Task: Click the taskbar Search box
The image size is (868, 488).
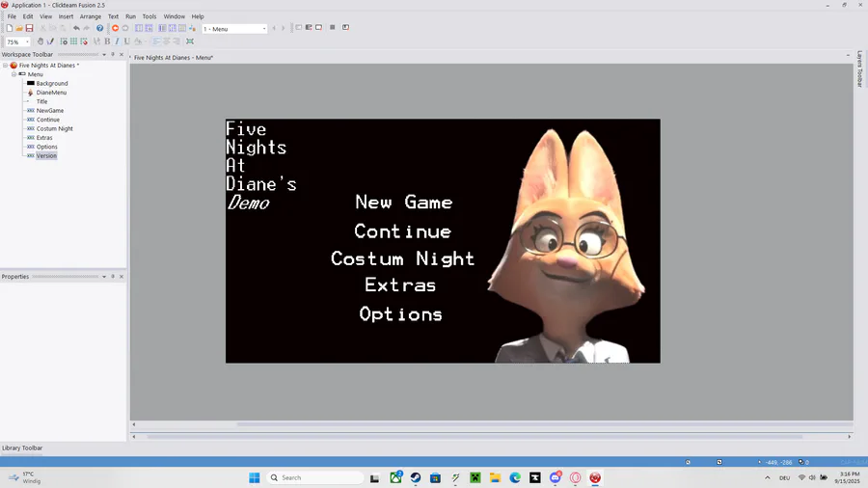Action: click(313, 477)
